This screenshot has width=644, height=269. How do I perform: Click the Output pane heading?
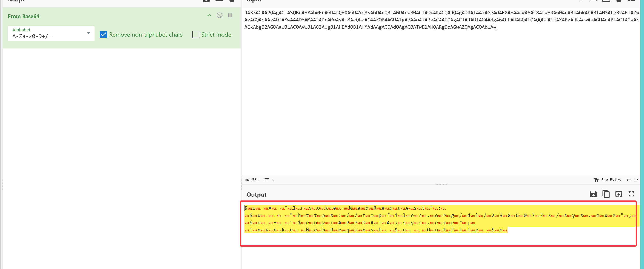(x=256, y=195)
